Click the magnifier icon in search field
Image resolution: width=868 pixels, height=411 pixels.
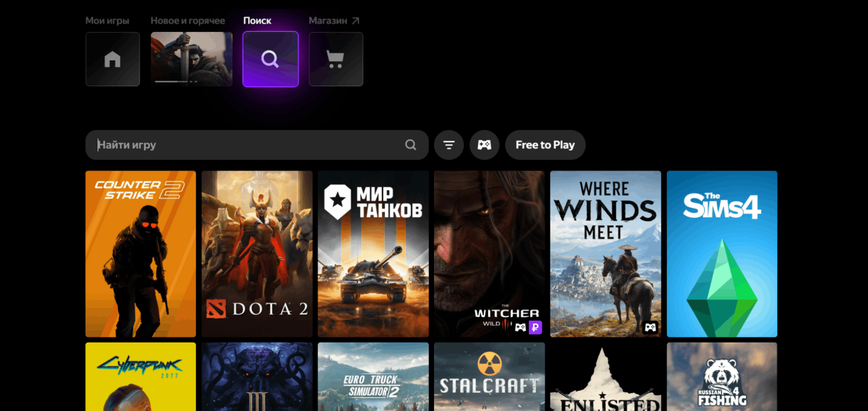click(x=411, y=145)
